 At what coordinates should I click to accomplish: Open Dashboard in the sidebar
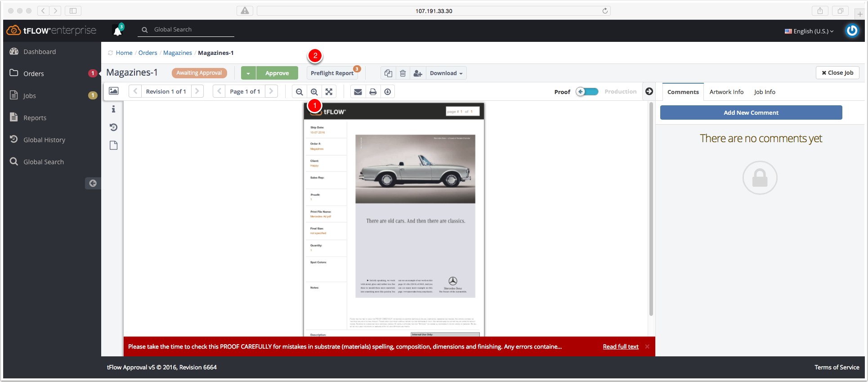point(40,52)
